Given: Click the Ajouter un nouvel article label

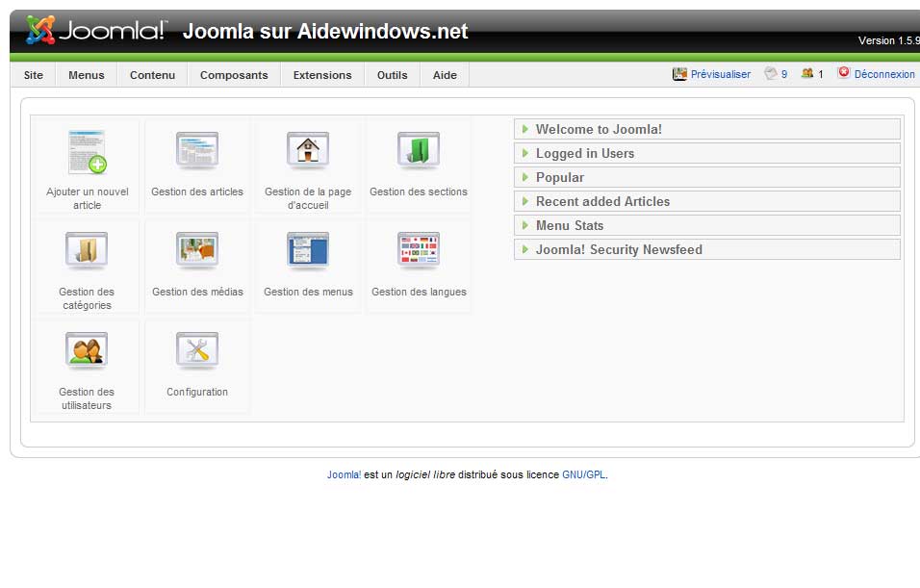Looking at the screenshot, I should coord(87,198).
